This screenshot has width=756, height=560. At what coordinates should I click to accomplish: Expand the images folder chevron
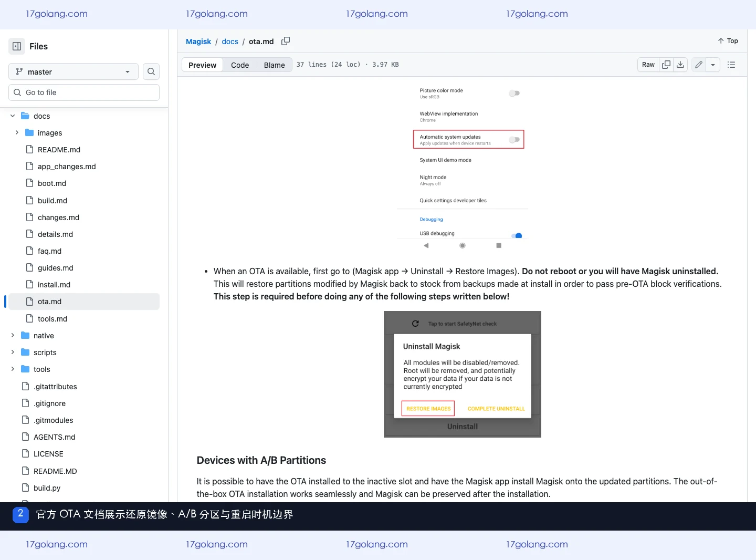click(x=17, y=132)
